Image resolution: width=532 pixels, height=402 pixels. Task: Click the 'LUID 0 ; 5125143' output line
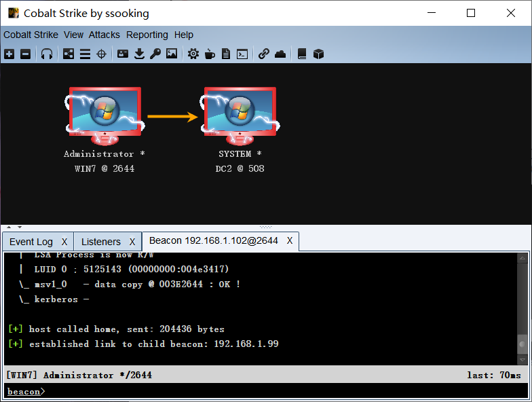tap(124, 269)
